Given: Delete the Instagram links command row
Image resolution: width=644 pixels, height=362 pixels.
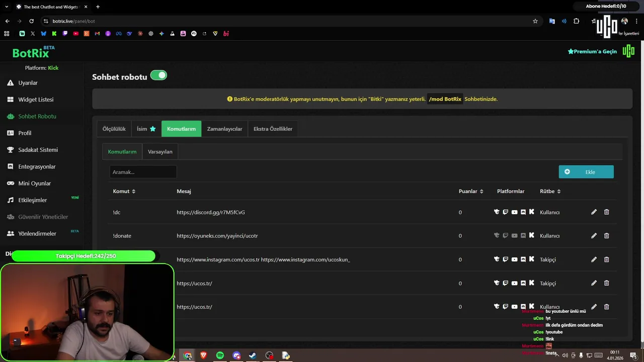Looking at the screenshot, I should (606, 259).
